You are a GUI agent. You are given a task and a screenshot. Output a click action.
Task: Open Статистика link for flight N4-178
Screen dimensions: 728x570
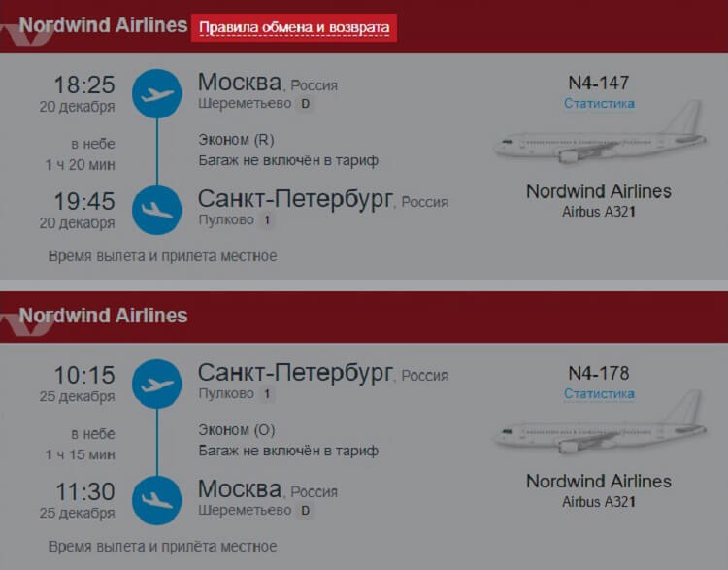point(599,393)
